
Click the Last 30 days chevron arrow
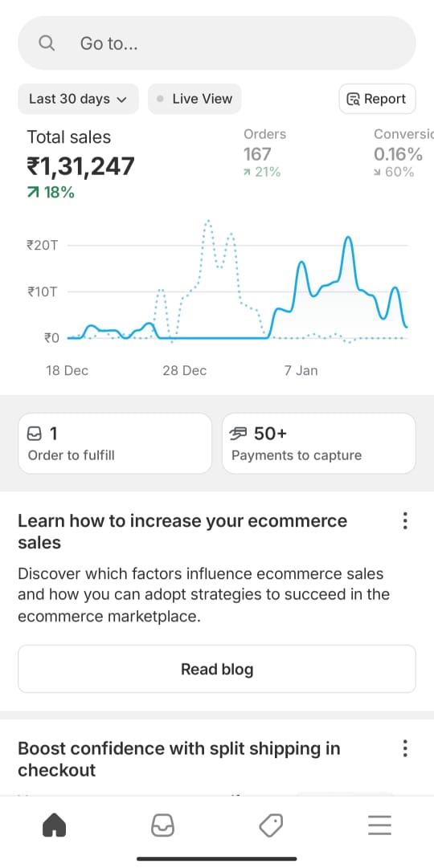coord(121,100)
